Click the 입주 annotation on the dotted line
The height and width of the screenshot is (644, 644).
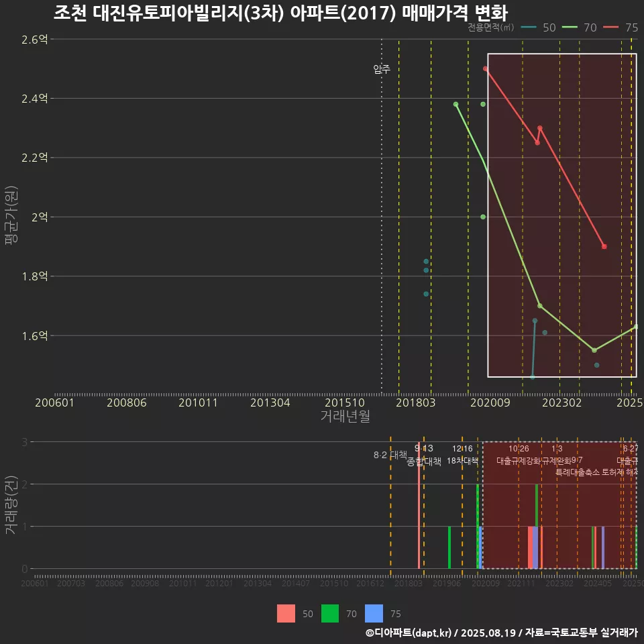[x=382, y=69]
